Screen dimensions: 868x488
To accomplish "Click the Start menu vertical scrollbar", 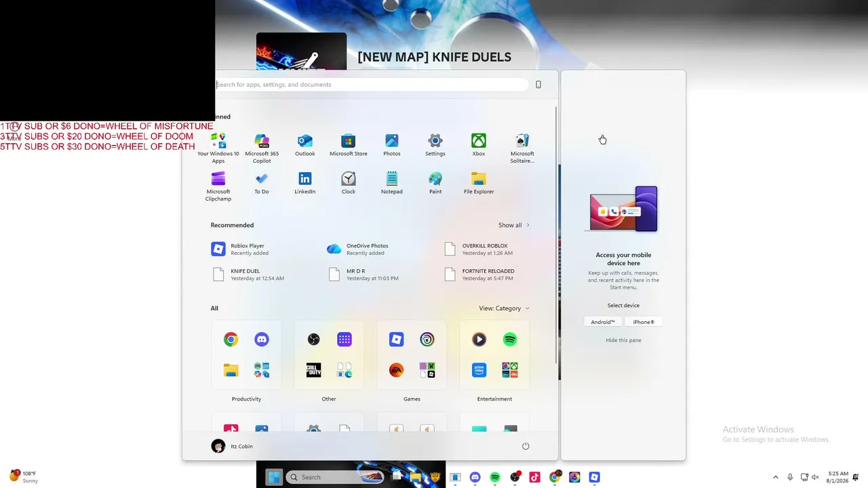I will (x=557, y=235).
